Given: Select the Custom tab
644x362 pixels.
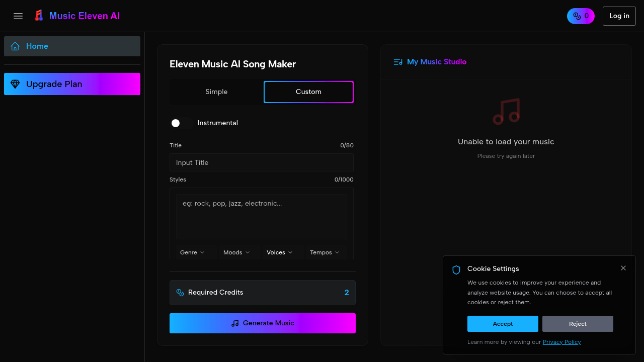Looking at the screenshot, I should tap(308, 92).
